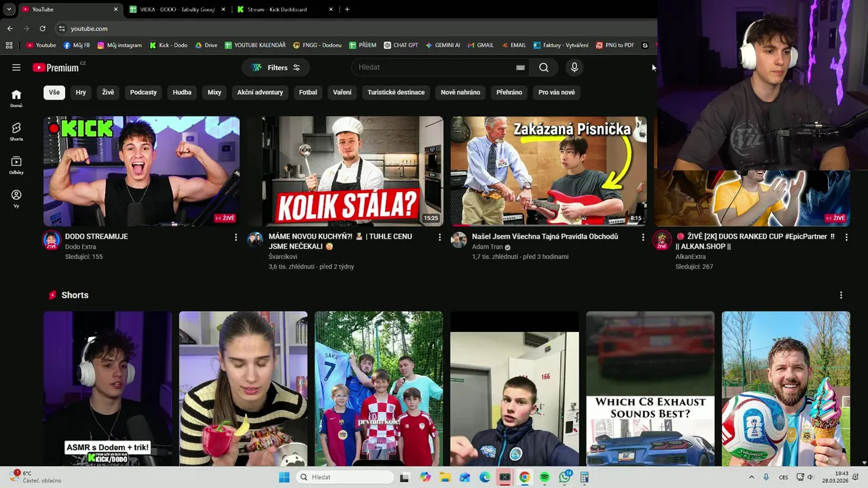Open the Vy profile page in sidebar
868x488 pixels.
coord(16,198)
